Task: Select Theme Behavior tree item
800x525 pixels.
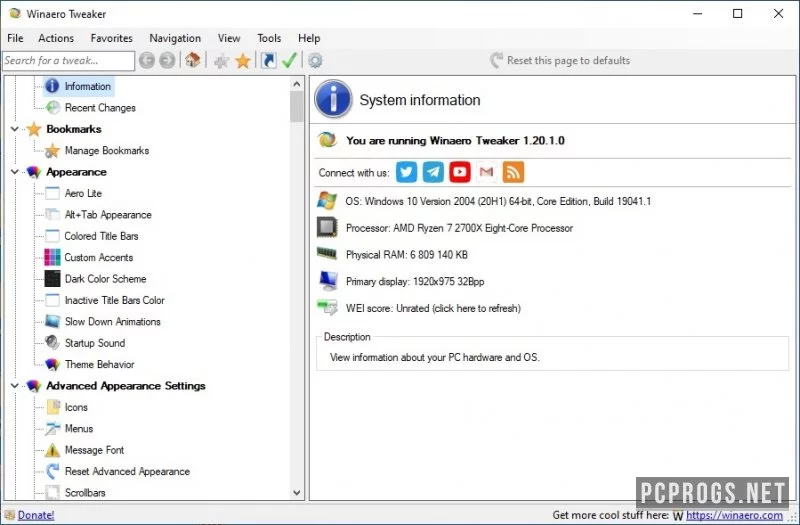Action: [99, 364]
